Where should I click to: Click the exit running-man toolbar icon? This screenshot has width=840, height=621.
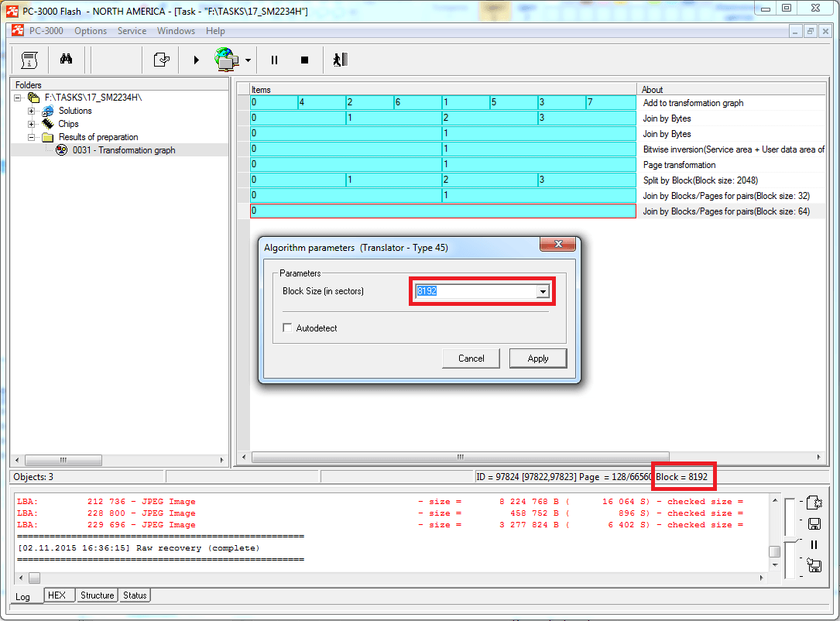click(x=340, y=60)
